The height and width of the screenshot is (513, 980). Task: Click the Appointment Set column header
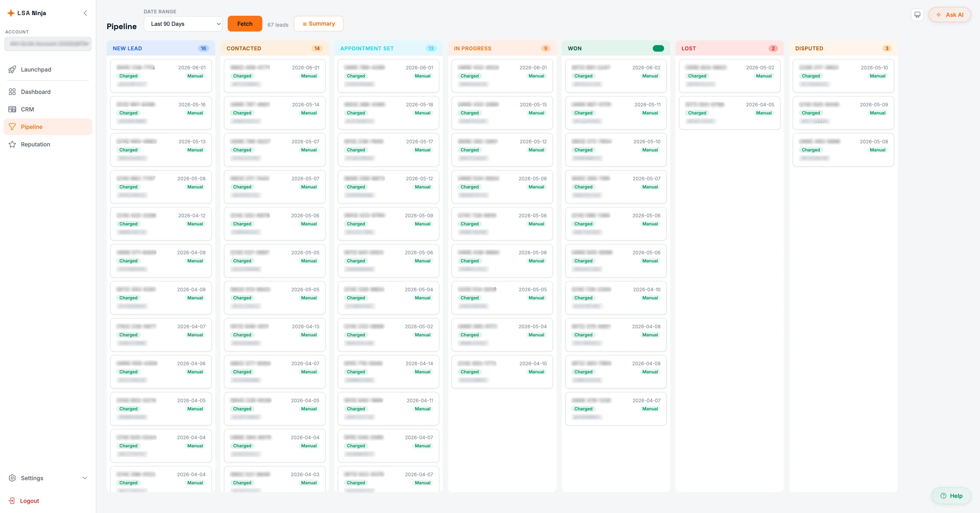(x=388, y=48)
